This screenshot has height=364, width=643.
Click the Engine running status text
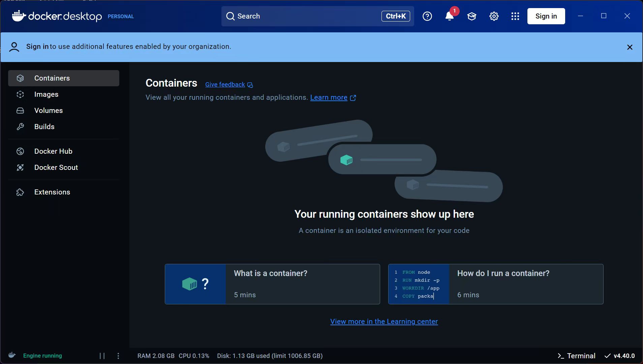click(x=42, y=356)
